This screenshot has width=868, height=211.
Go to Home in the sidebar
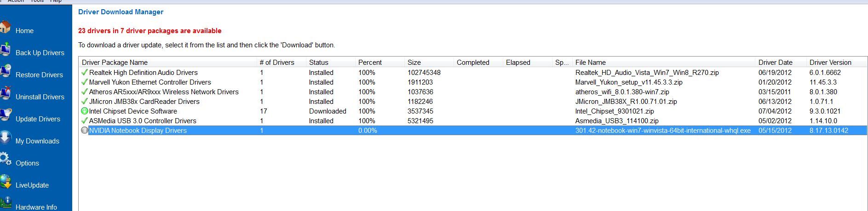pos(24,31)
